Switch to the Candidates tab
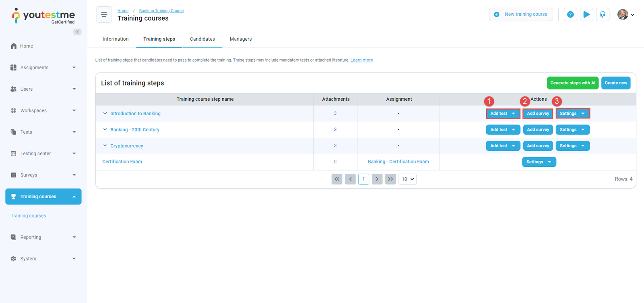The width and height of the screenshot is (644, 303). coord(202,39)
